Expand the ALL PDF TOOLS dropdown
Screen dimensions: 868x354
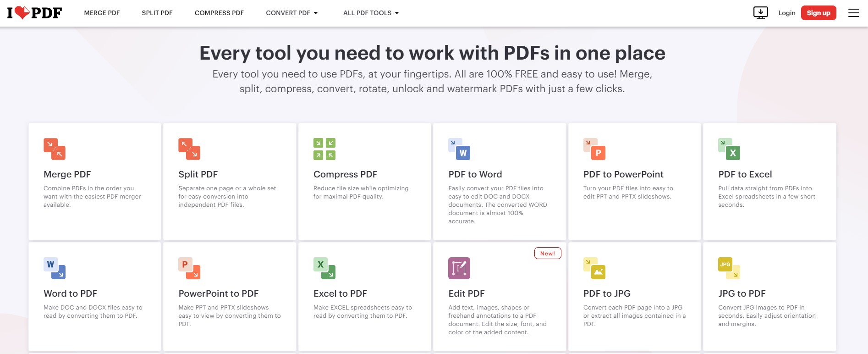(x=371, y=13)
